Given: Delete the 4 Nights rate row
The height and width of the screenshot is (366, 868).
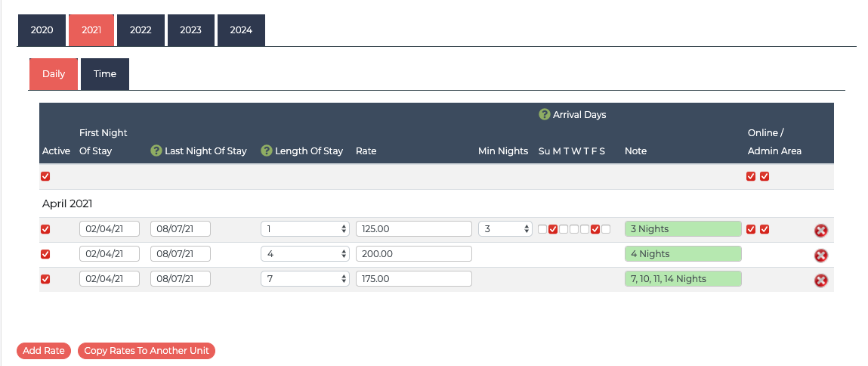Looking at the screenshot, I should pyautogui.click(x=821, y=255).
